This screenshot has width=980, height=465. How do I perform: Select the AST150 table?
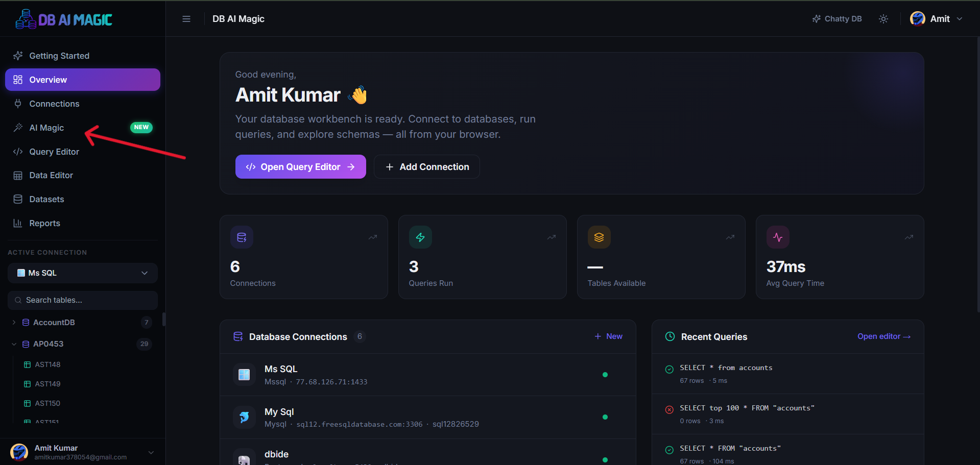(47, 403)
